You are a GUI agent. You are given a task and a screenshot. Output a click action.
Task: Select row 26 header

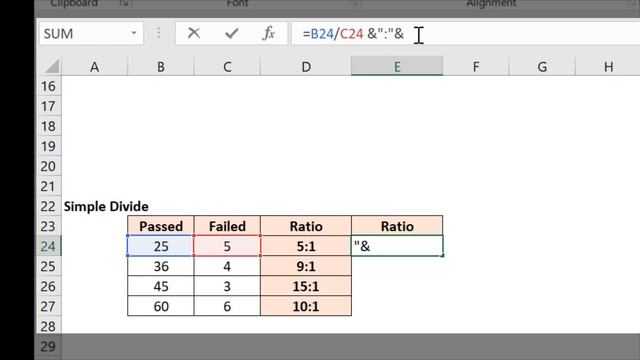point(49,286)
